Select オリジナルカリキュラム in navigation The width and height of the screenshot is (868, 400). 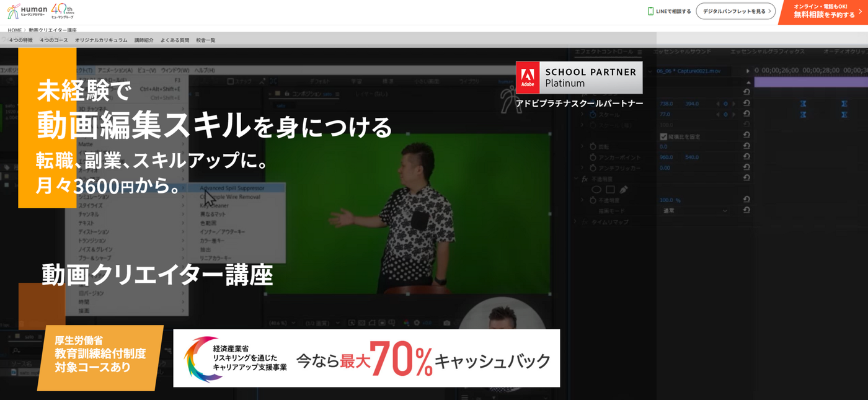[x=101, y=40]
